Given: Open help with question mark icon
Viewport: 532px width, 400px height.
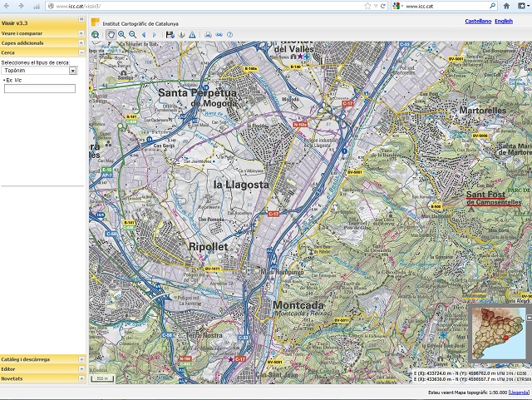Looking at the screenshot, I should [229, 35].
